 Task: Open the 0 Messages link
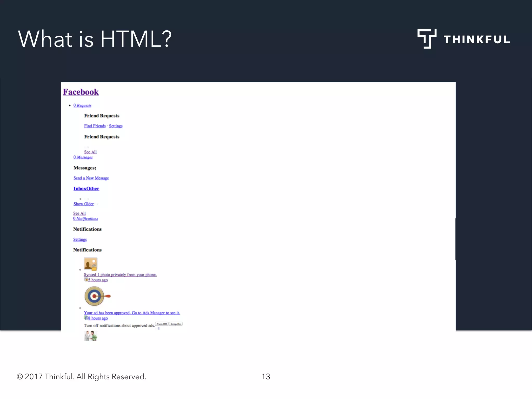83,157
